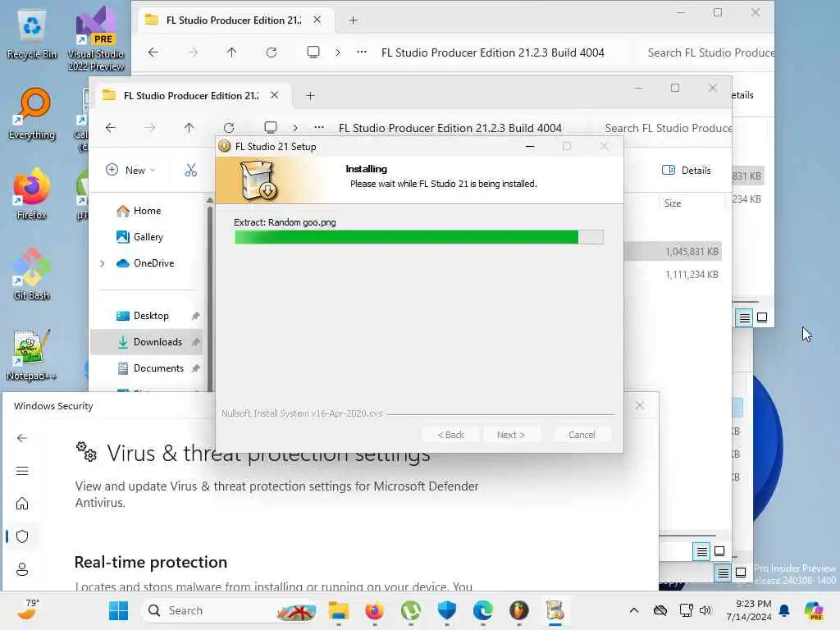Switch to FL Studio installer in taskbar
840x630 pixels.
[x=555, y=610]
